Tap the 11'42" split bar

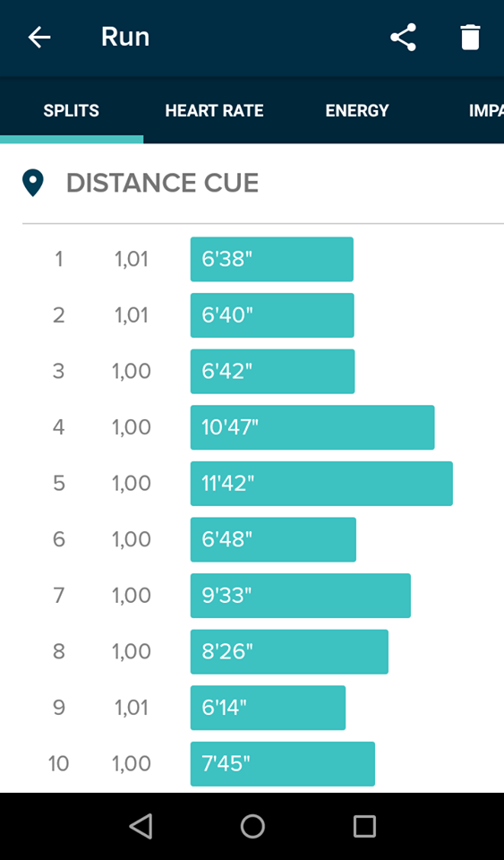point(321,483)
